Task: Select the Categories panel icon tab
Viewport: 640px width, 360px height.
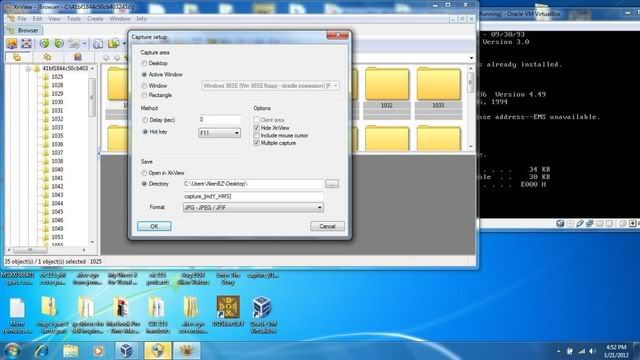Action: tap(78, 57)
